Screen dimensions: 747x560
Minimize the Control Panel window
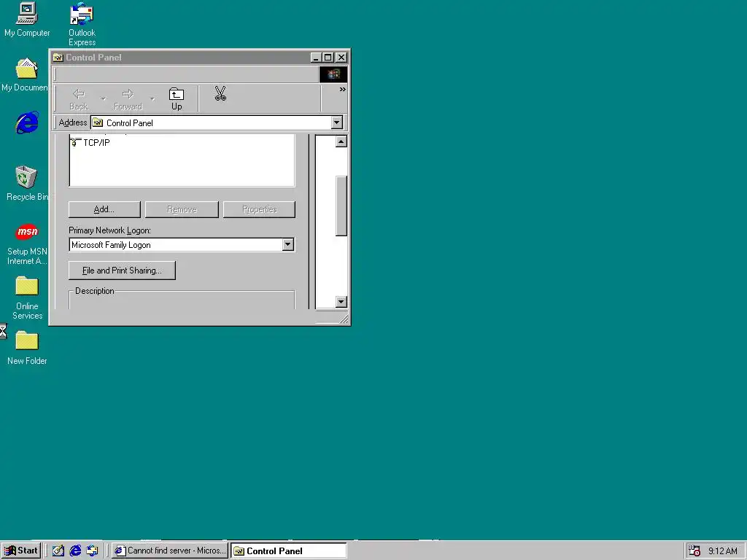pyautogui.click(x=316, y=58)
